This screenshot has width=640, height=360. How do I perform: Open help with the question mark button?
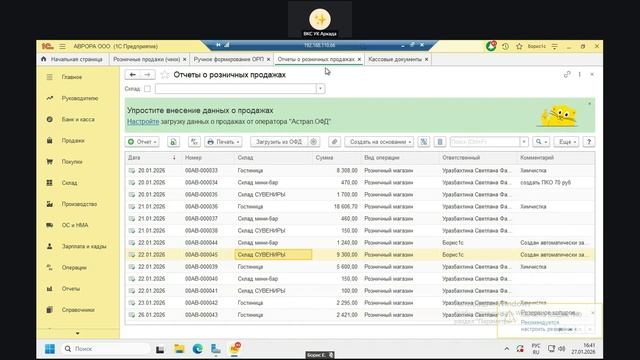click(x=589, y=142)
